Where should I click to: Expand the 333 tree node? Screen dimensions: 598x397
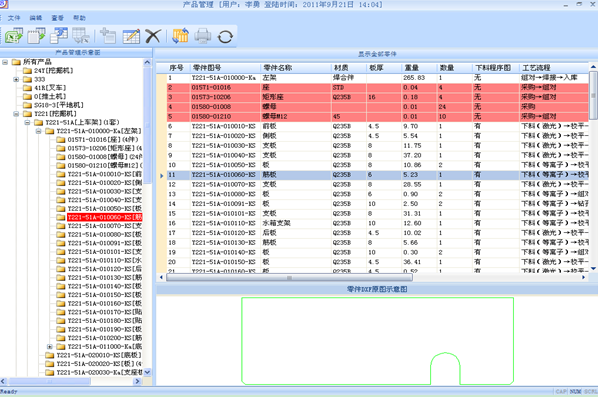click(x=16, y=79)
